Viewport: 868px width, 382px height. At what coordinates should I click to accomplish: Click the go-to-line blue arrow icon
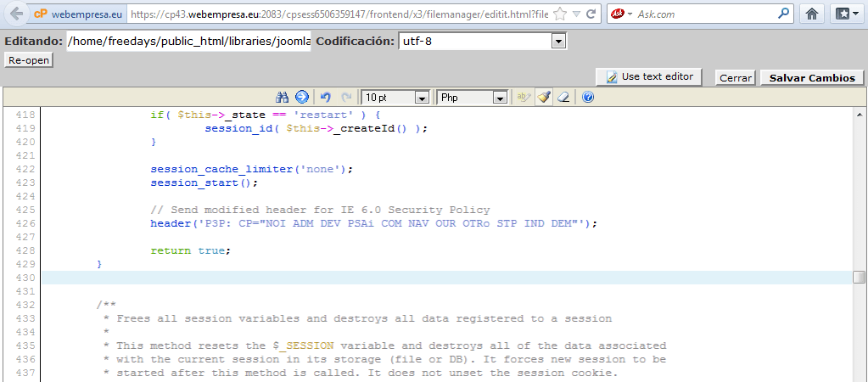302,98
